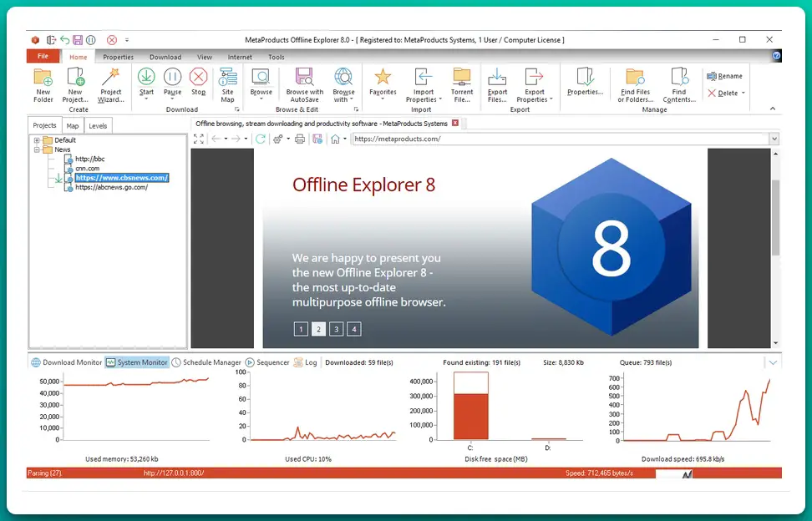Image resolution: width=812 pixels, height=521 pixels.
Task: Collapse the News folder tree node
Action: (37, 149)
